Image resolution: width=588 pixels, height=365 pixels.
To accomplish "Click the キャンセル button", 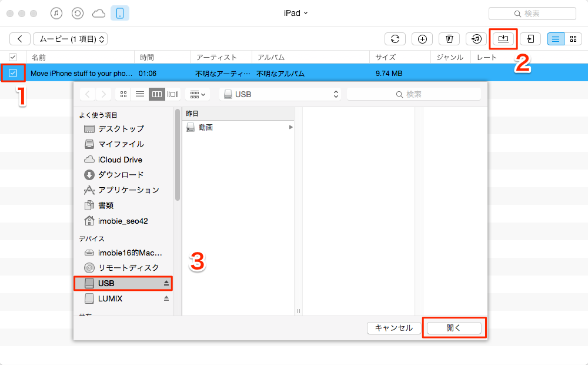I will point(394,328).
